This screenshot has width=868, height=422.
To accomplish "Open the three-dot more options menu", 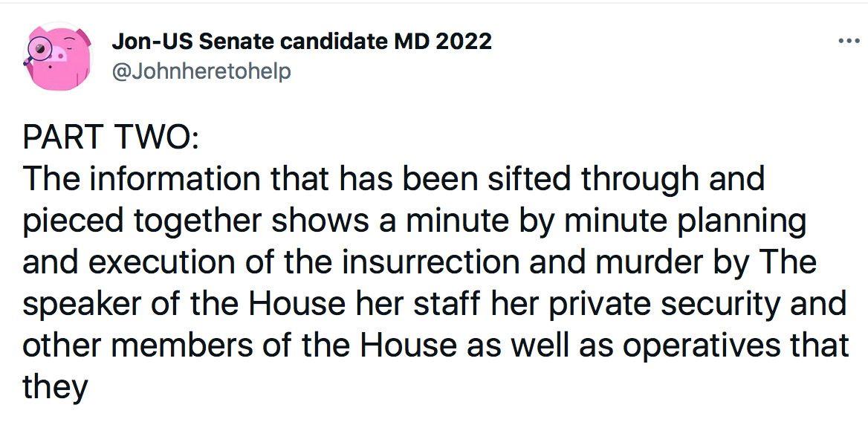I will point(847,41).
